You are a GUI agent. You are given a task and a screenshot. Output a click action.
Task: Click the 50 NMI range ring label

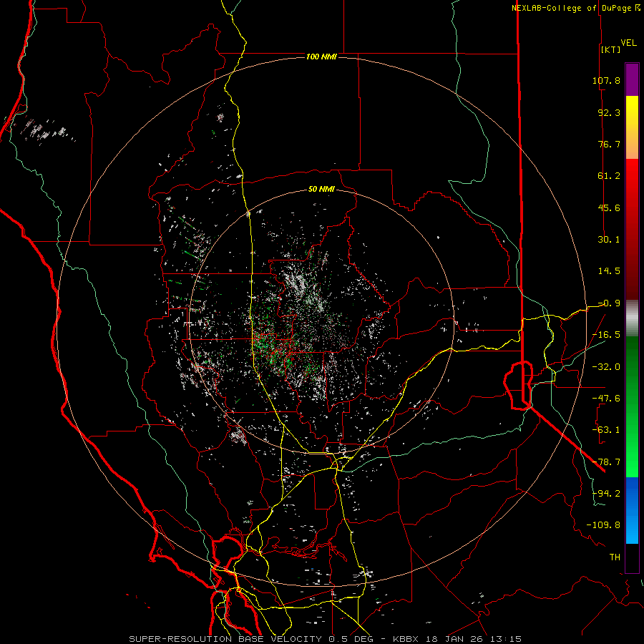point(321,189)
